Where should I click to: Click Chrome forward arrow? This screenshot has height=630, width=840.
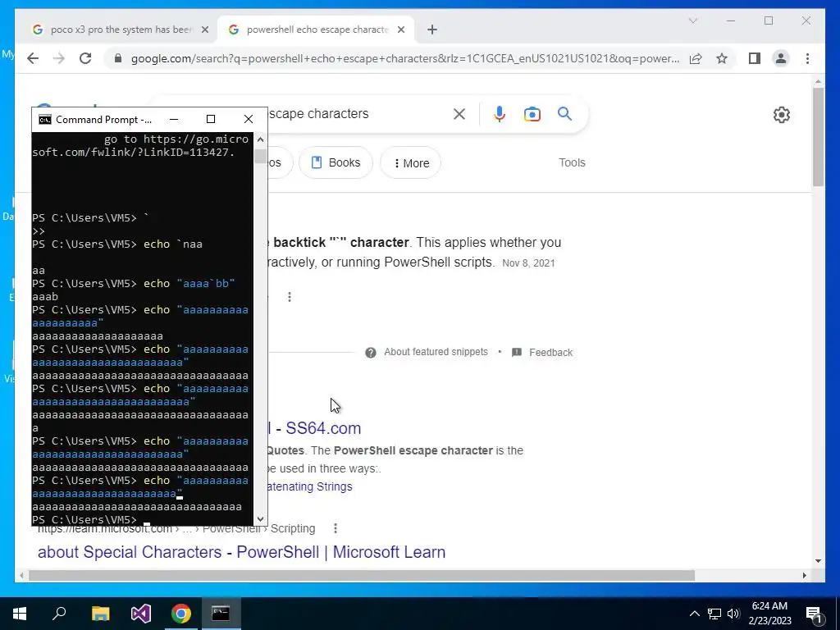(59, 58)
